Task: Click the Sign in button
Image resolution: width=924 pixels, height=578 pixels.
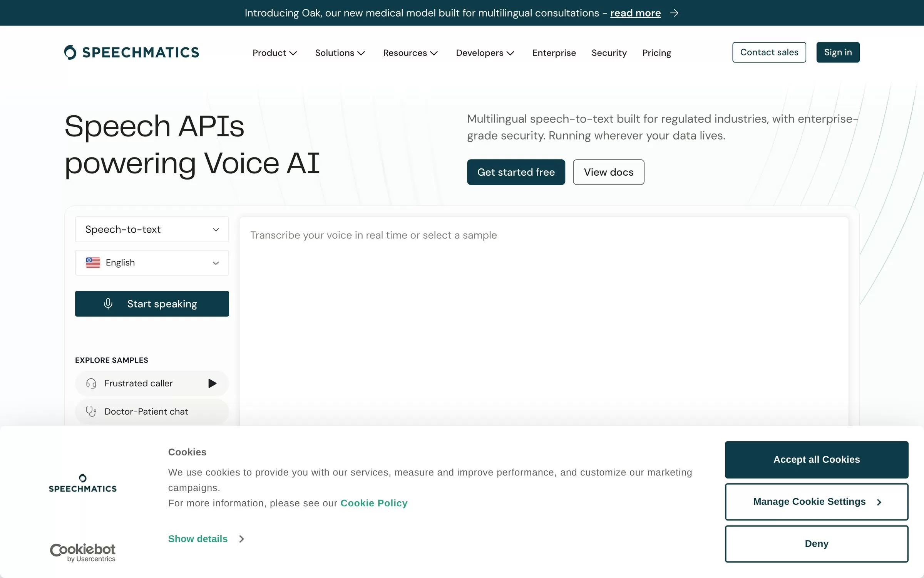Action: click(838, 52)
